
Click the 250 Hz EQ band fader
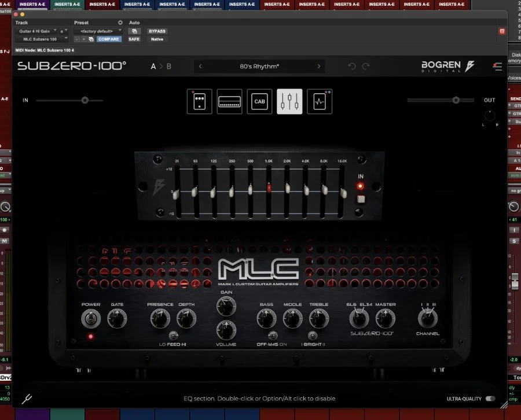pyautogui.click(x=232, y=191)
